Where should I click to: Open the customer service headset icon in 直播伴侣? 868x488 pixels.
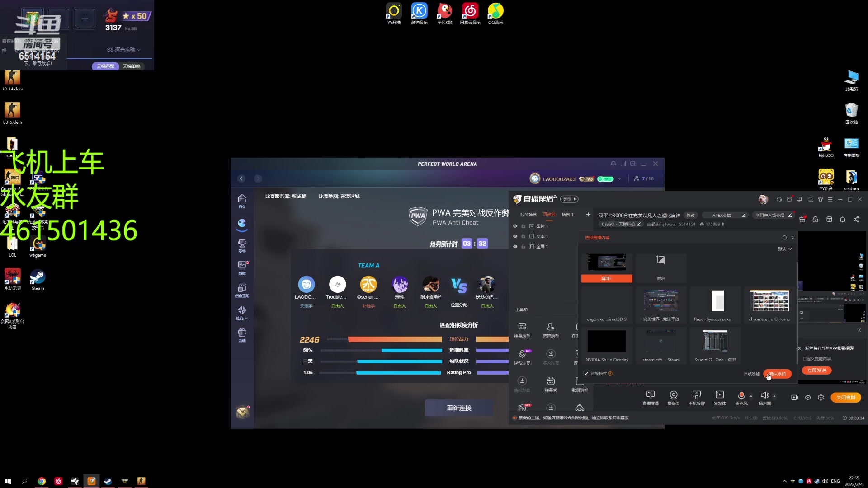point(778,199)
